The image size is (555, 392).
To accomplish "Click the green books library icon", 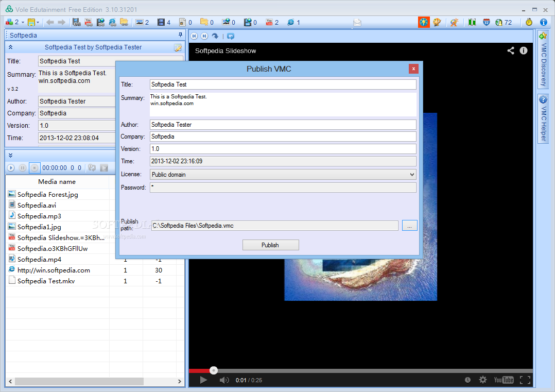I will pos(472,22).
